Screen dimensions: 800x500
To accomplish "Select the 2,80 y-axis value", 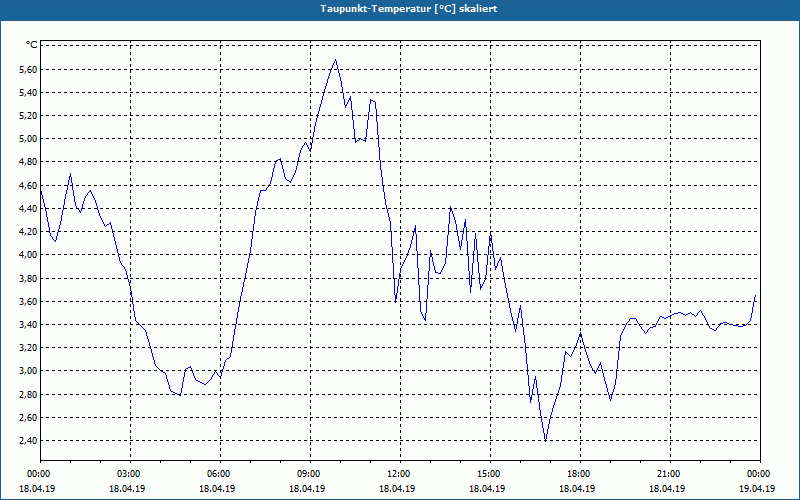I will (27, 394).
